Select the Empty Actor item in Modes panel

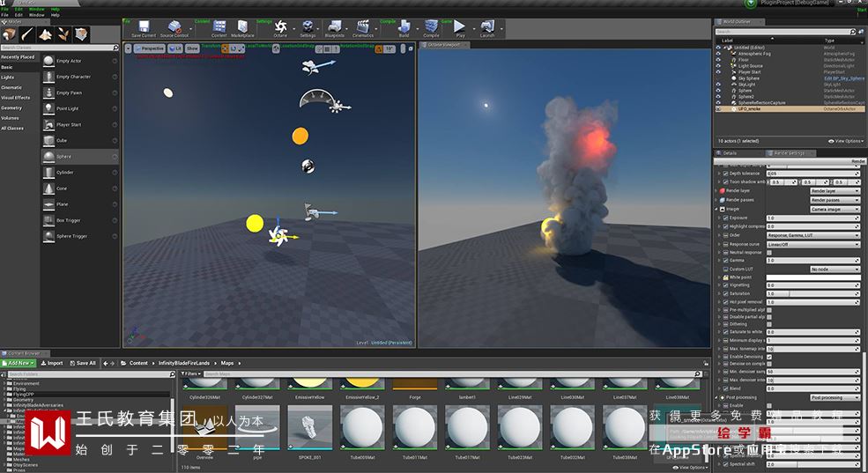click(x=80, y=61)
